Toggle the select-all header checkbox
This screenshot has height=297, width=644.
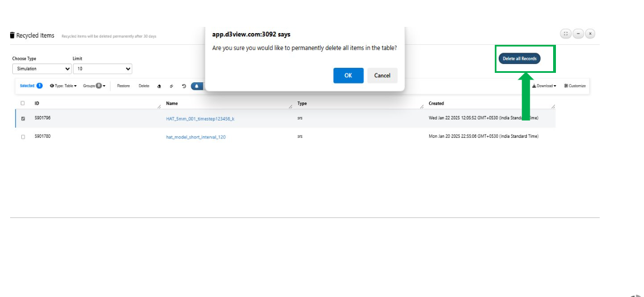point(22,103)
